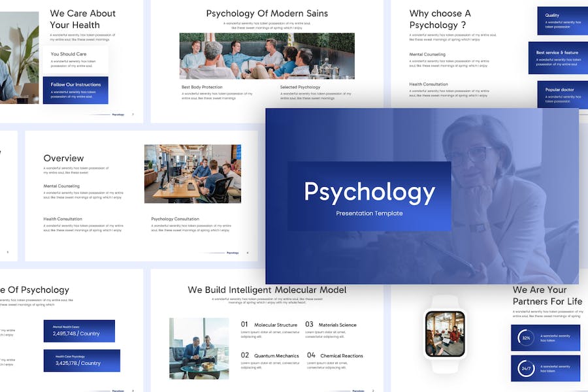Click the "Best Body Protection" label
The image size is (588, 392).
click(x=202, y=87)
